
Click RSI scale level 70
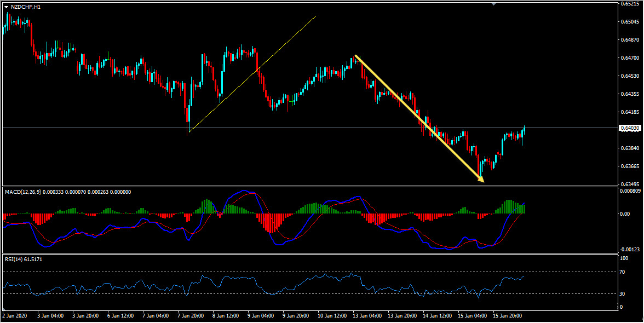click(623, 272)
